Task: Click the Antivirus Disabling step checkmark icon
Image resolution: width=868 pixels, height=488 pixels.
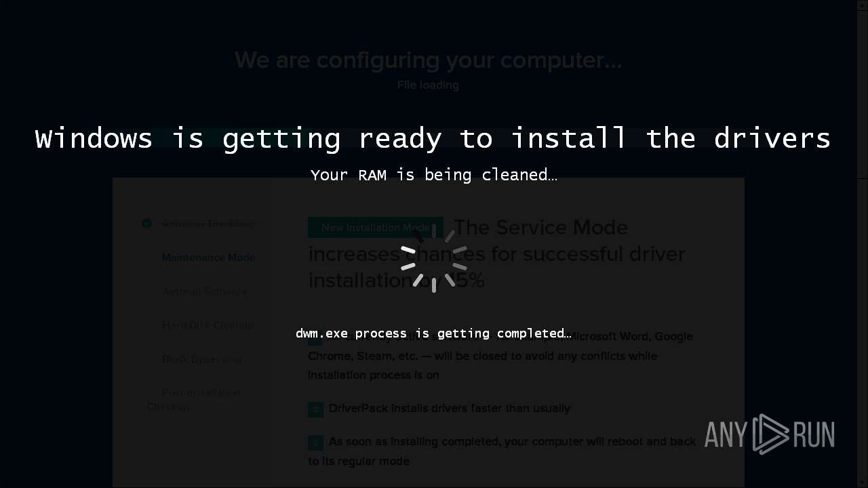Action: point(146,224)
